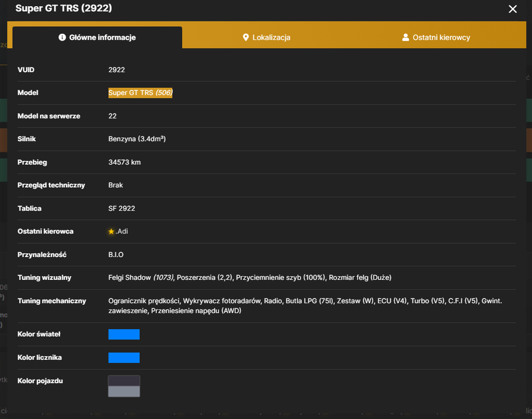This screenshot has width=532, height=419.
Task: Open the Główne informacje tab
Action: click(97, 37)
